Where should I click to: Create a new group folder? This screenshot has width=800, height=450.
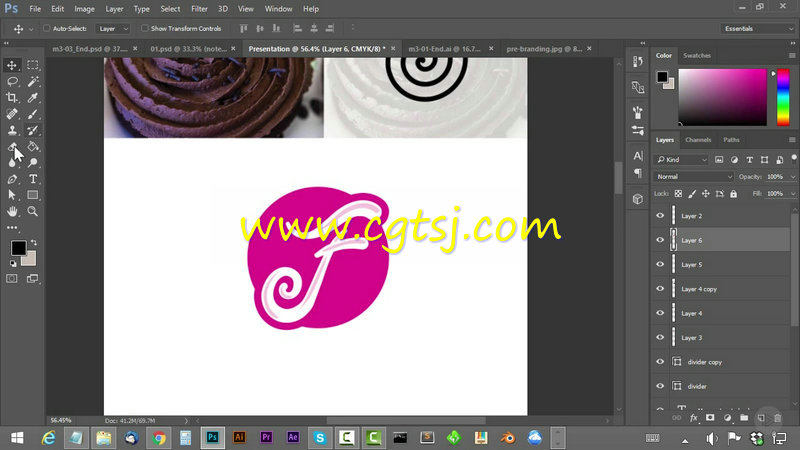(744, 418)
